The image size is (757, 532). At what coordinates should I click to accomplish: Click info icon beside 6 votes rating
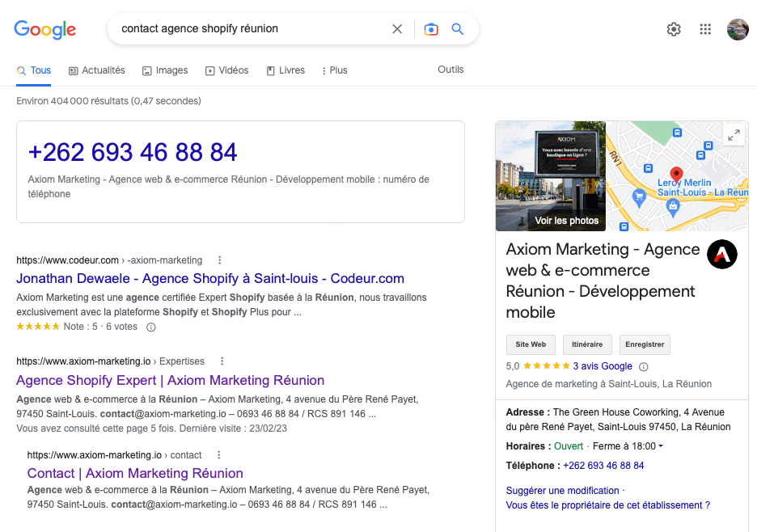tap(151, 327)
